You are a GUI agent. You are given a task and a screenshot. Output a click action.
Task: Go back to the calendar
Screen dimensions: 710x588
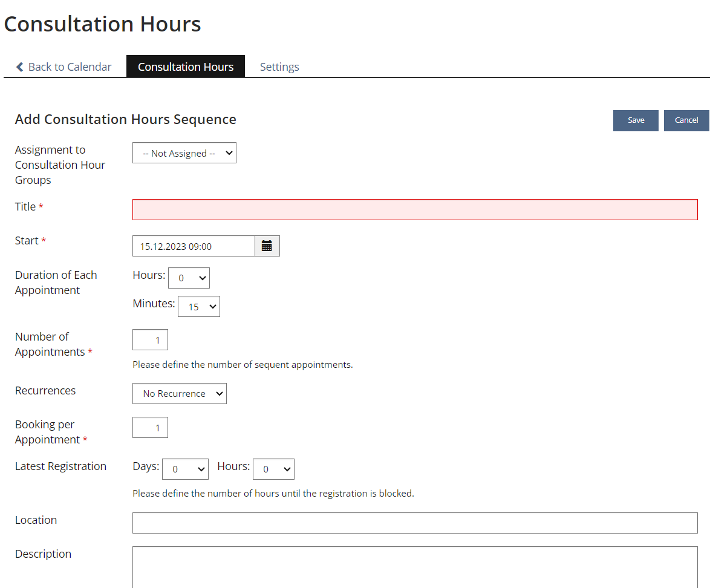[x=70, y=67]
